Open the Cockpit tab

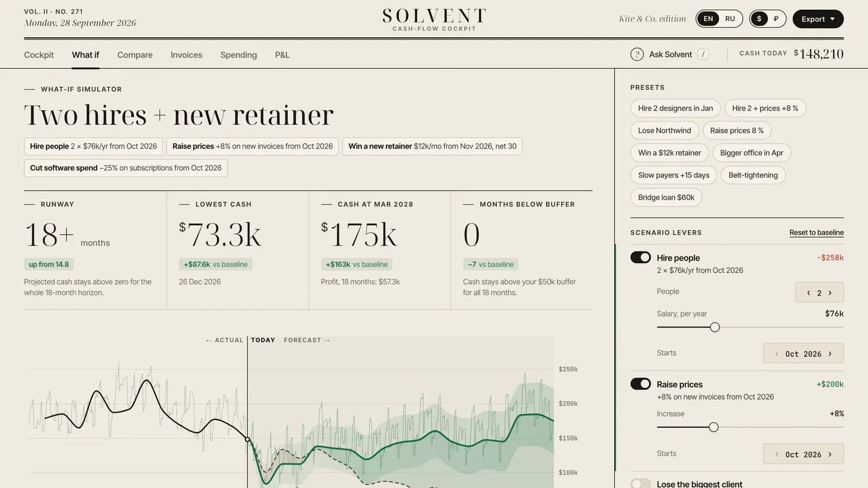(x=39, y=55)
